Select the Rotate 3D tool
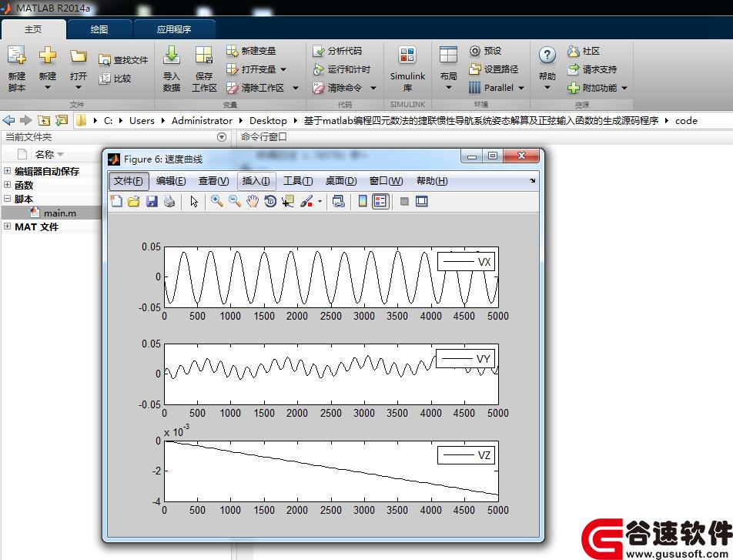Screen dimensions: 733x560 (270, 202)
